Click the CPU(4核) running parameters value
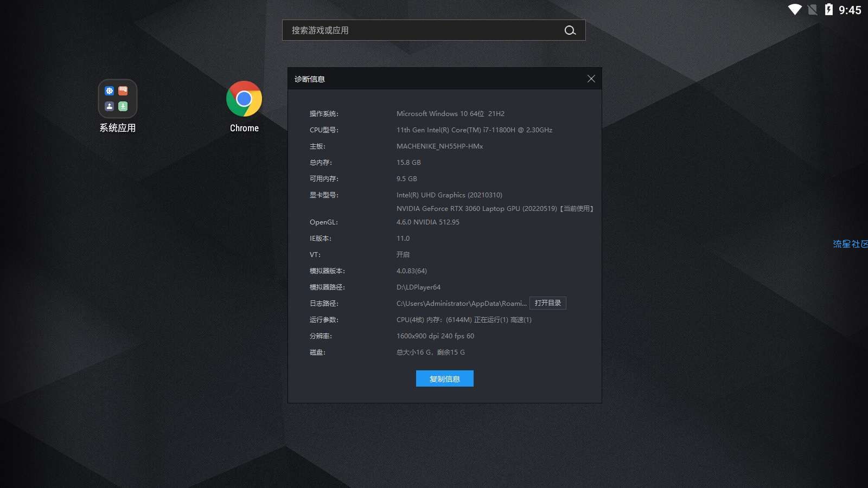Screen dimensions: 868x488 pos(464,320)
